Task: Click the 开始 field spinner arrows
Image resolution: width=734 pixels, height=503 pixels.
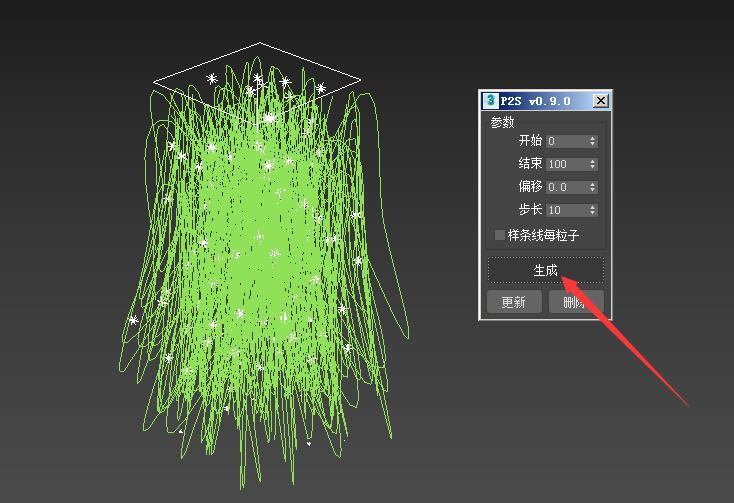Action: point(593,141)
